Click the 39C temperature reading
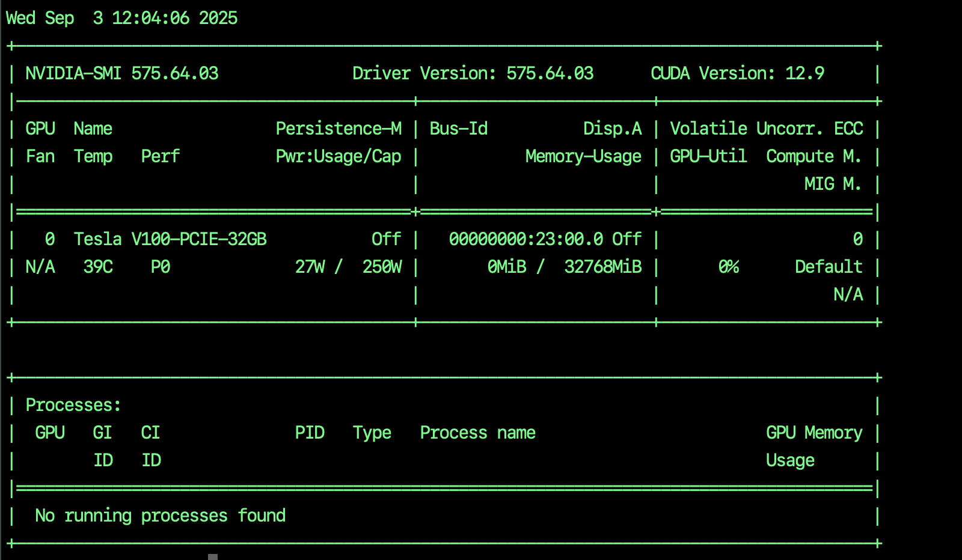This screenshot has height=560, width=962. (98, 267)
